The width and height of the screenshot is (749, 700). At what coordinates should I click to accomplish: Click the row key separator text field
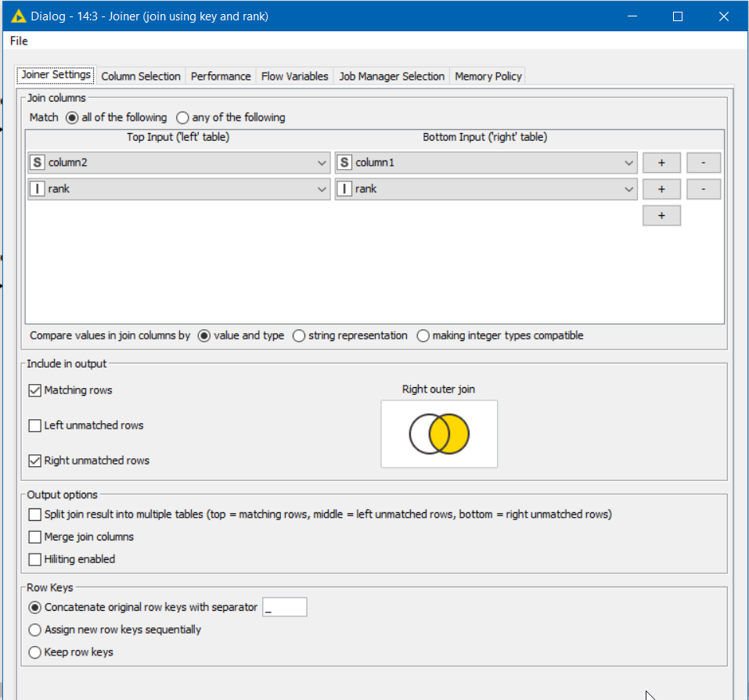[x=284, y=607]
